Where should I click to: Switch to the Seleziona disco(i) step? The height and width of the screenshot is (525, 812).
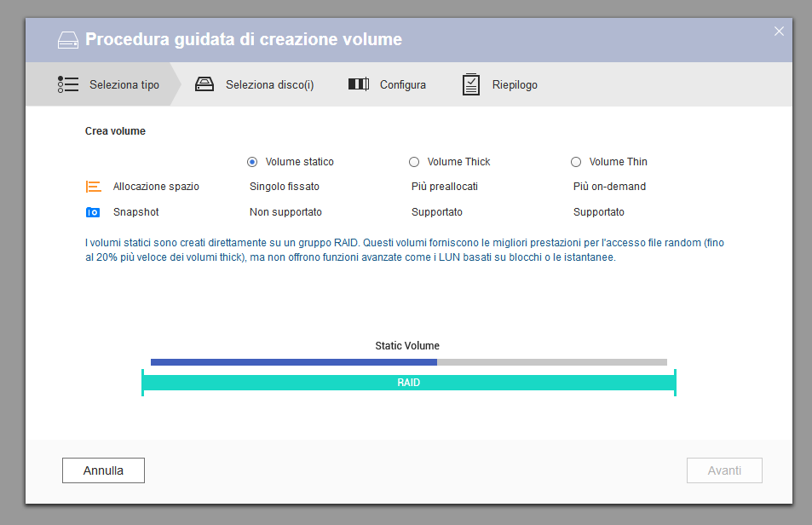tap(269, 85)
